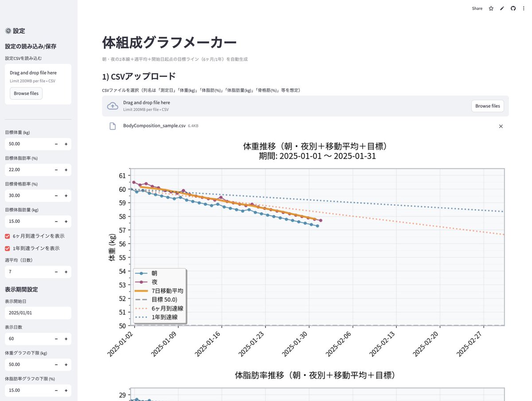The width and height of the screenshot is (532, 401).
Task: Click the 設定 gear heading in sidebar
Action: pos(15,31)
